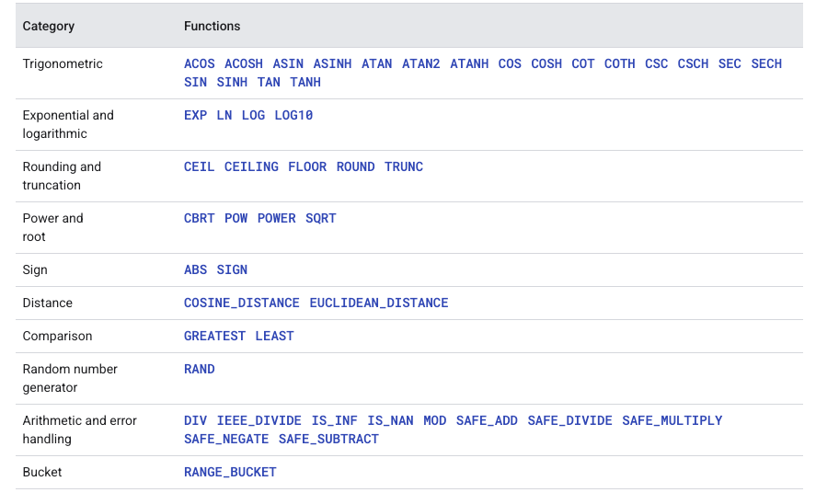This screenshot has width=816, height=504.
Task: Go to the GREATEST function link
Action: (x=214, y=337)
